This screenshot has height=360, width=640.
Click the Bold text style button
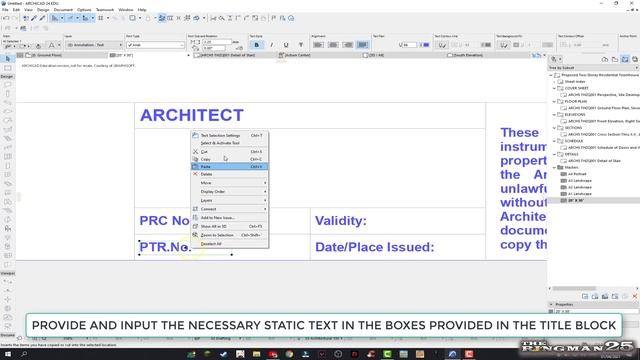point(256,45)
